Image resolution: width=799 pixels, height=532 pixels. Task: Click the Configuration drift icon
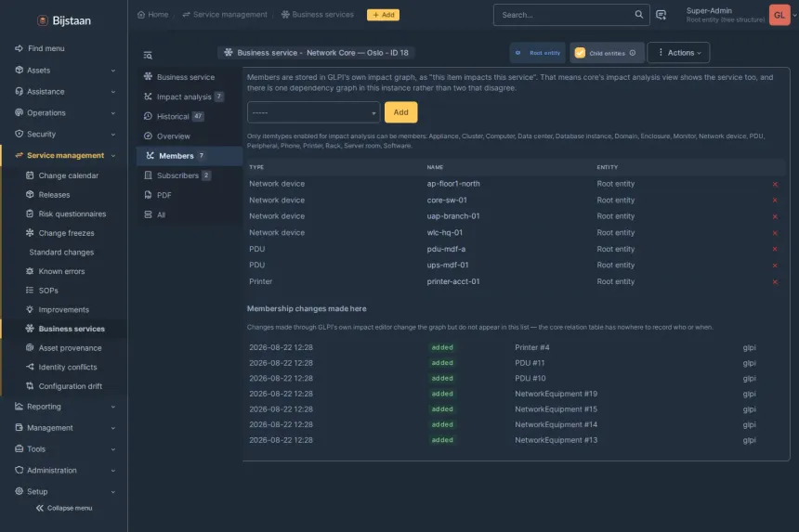pyautogui.click(x=30, y=386)
